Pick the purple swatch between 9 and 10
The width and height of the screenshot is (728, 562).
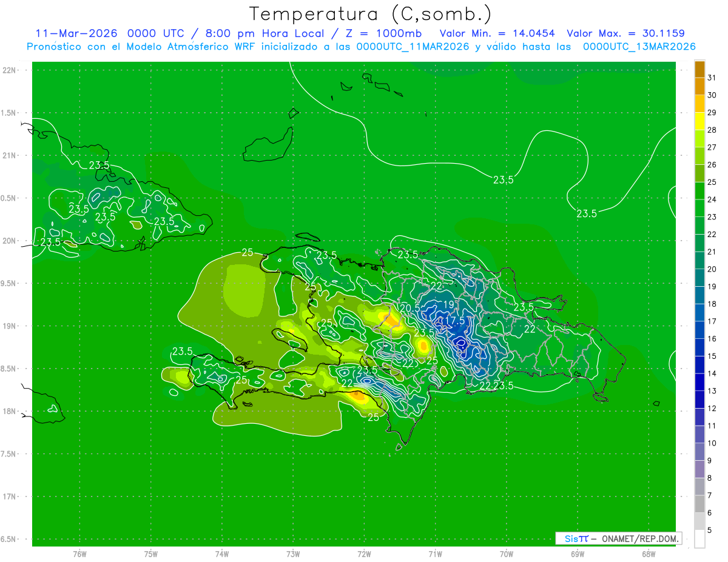pos(699,452)
